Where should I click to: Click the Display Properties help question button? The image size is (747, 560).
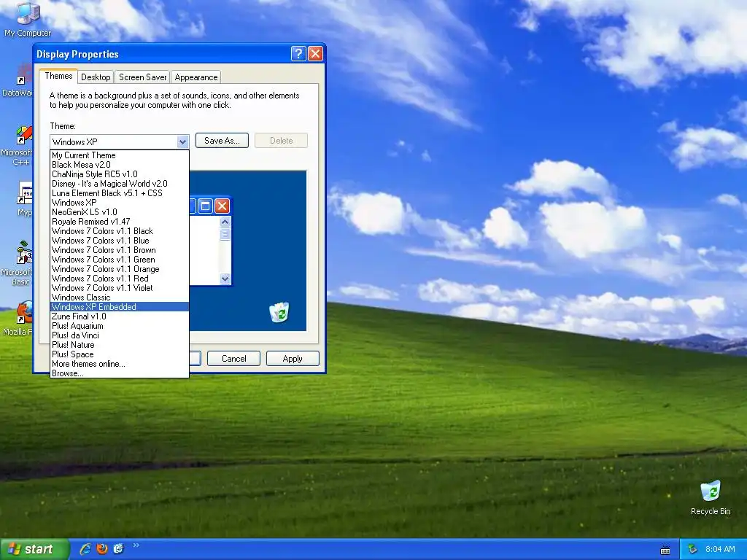(x=298, y=54)
